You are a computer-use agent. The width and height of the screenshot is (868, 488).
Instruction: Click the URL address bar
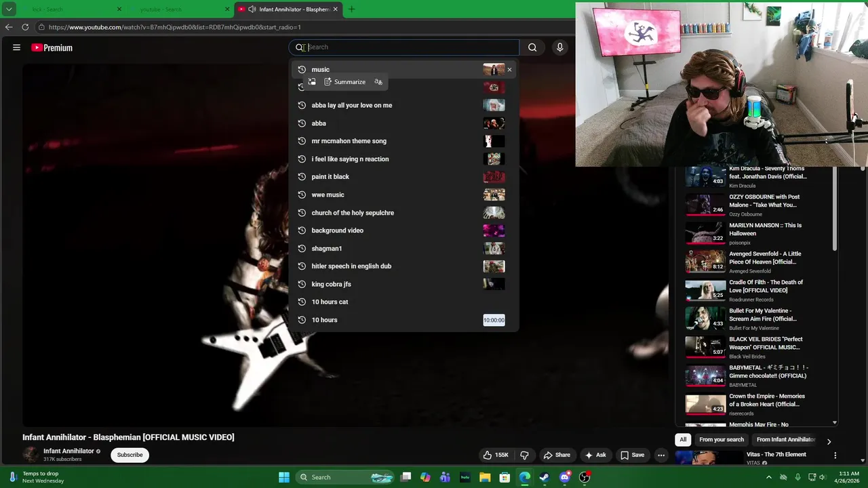(x=305, y=27)
